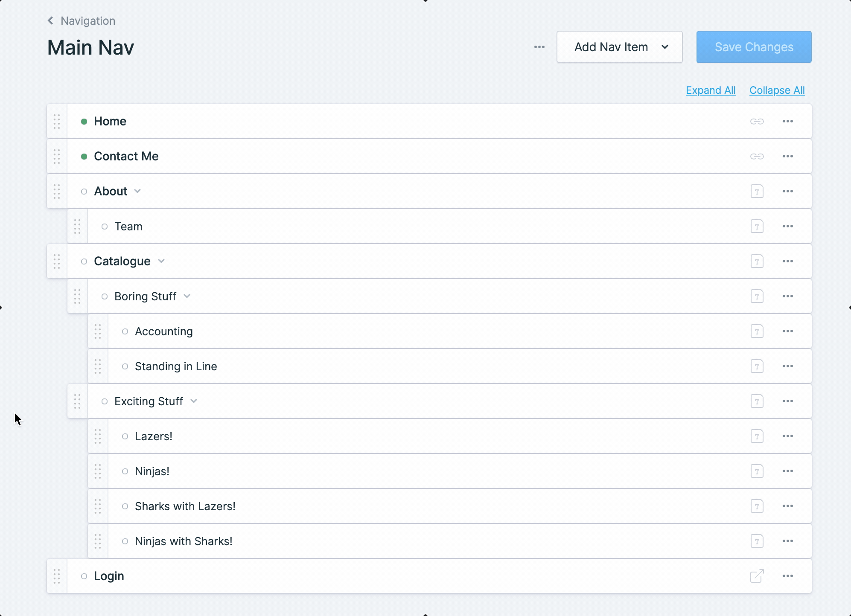Click Expand All navigation items
The height and width of the screenshot is (616, 851).
click(x=710, y=90)
